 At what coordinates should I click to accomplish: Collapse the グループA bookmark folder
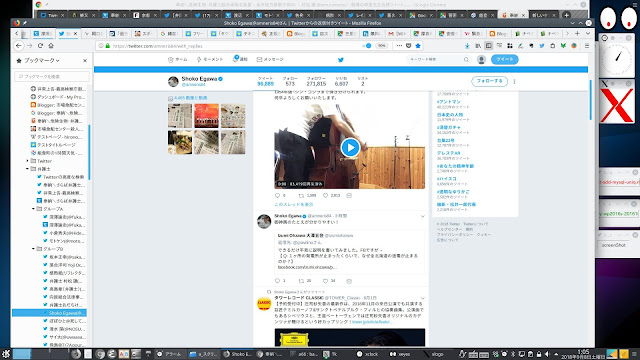(33, 209)
